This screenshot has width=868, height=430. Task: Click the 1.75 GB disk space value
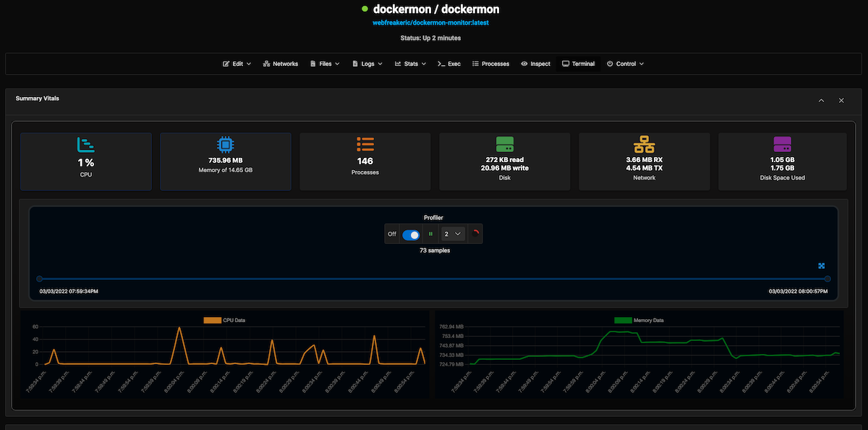(783, 168)
